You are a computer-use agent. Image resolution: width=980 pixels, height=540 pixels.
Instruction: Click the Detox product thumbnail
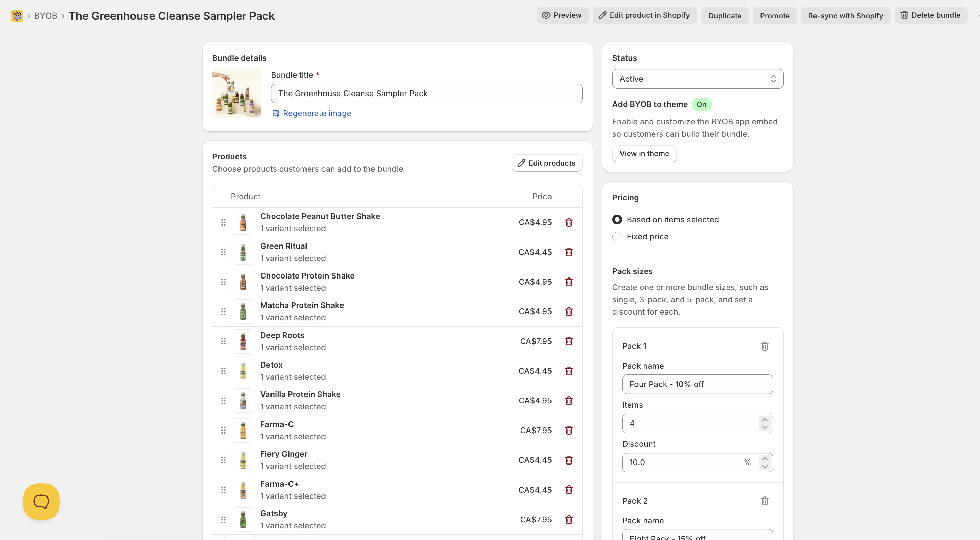coord(243,371)
